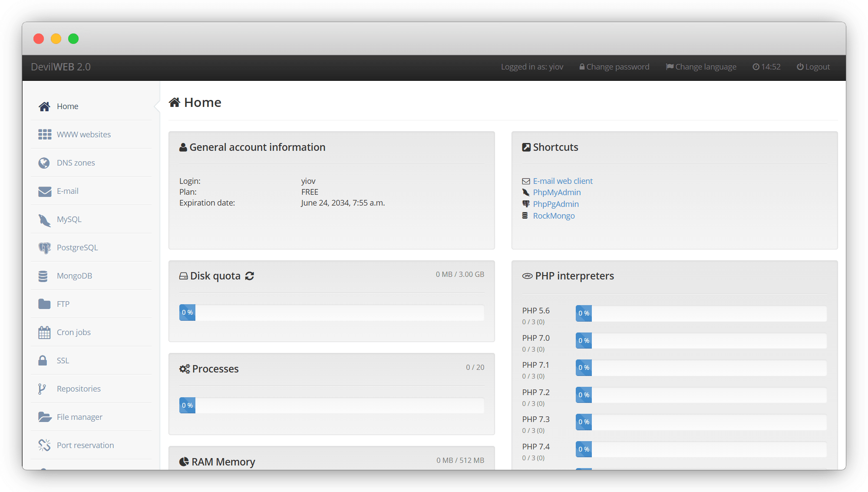Click the SSL padlock icon
The height and width of the screenshot is (492, 868).
pos(43,360)
